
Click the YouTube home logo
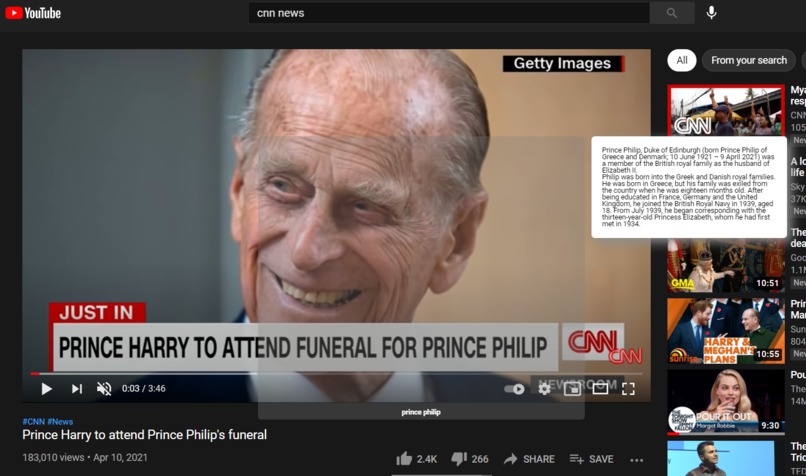[33, 13]
